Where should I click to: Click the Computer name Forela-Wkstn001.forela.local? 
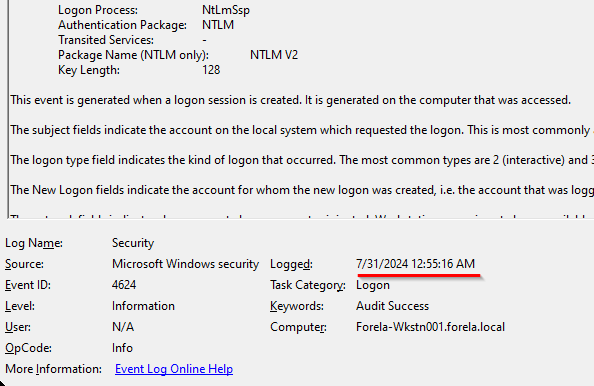click(430, 327)
